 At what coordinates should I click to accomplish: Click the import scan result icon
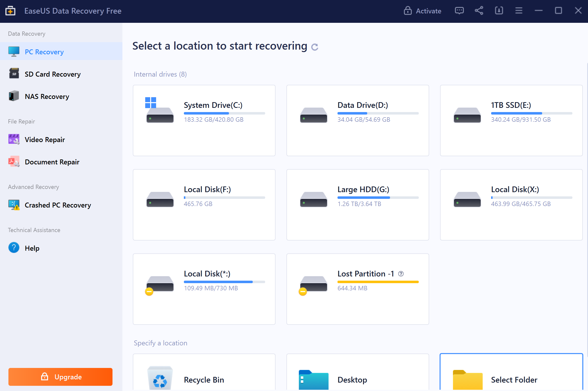point(499,11)
